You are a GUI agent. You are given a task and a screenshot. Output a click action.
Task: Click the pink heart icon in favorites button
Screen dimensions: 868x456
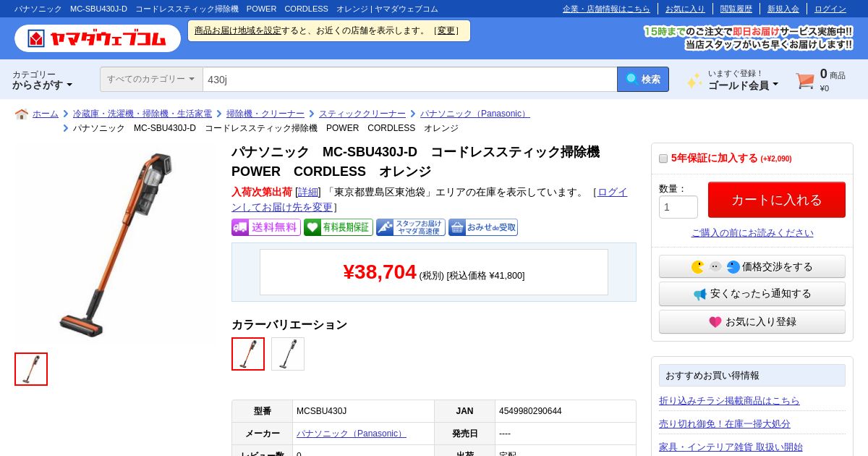pos(715,322)
